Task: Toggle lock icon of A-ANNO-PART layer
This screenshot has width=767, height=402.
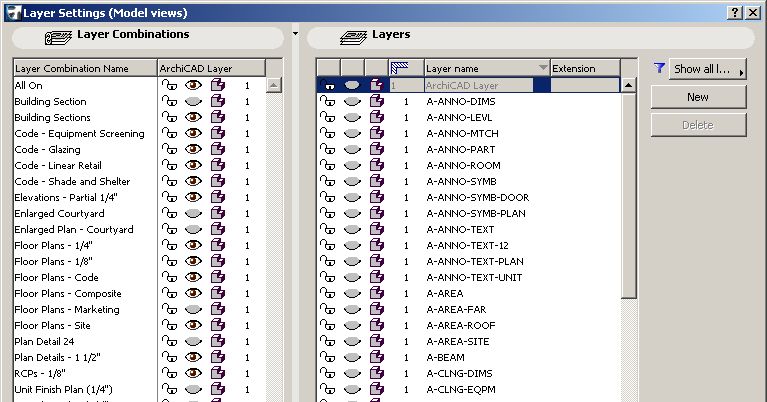Action: pos(328,149)
